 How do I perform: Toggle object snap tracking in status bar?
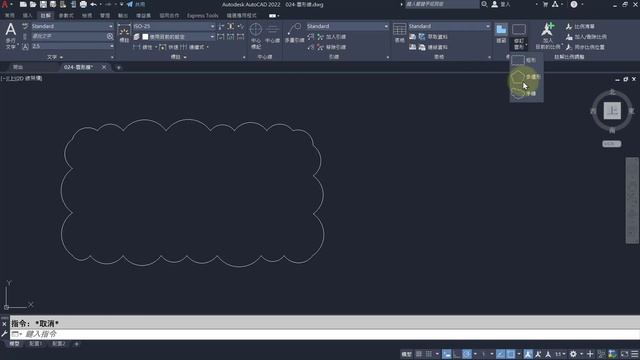tap(500, 354)
